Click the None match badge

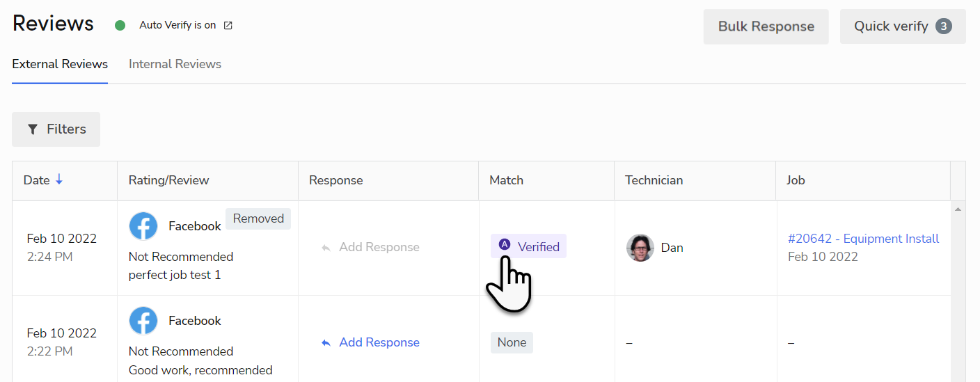click(512, 342)
